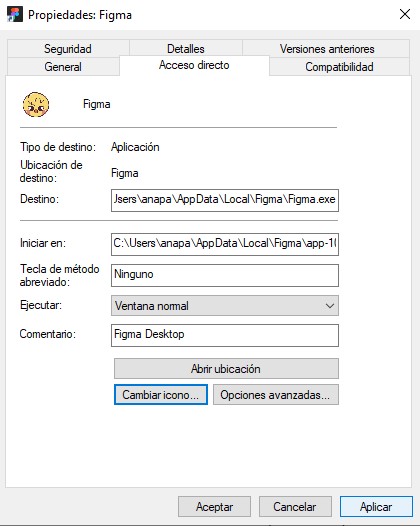Click the round emoji shortcut icon

coord(36,104)
